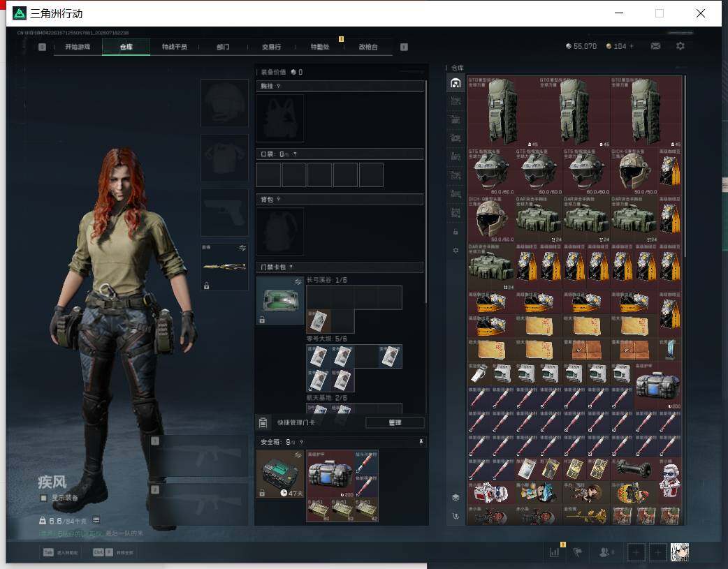The width and height of the screenshot is (728, 569).
Task: Toggle the lock under the melee weapon slot
Action: [x=207, y=286]
